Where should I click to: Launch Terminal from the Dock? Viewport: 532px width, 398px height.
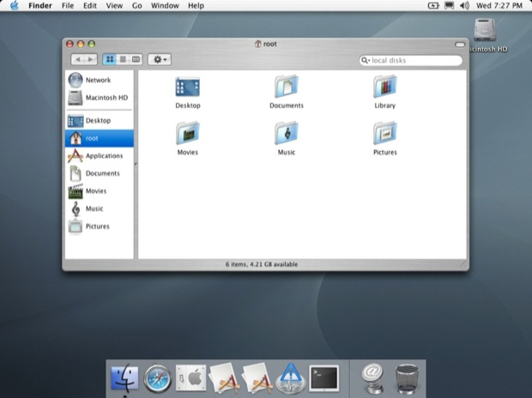[323, 377]
